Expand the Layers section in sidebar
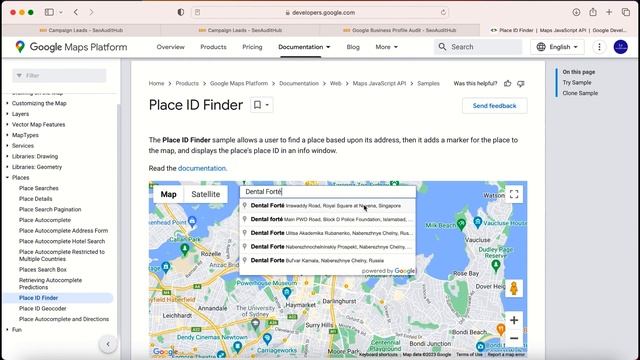640x360 pixels. point(7,114)
